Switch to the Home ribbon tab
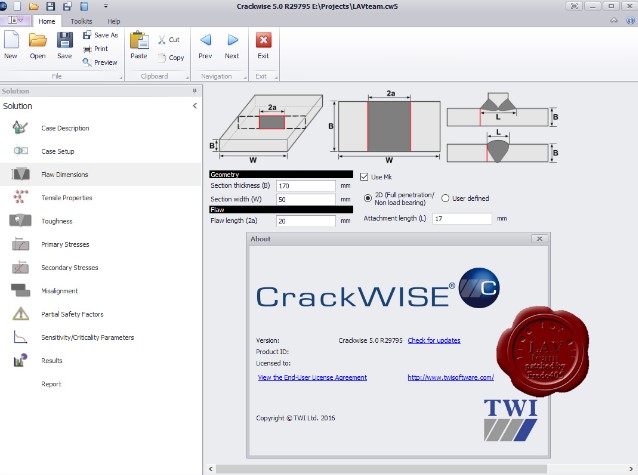The height and width of the screenshot is (475, 638). click(47, 21)
